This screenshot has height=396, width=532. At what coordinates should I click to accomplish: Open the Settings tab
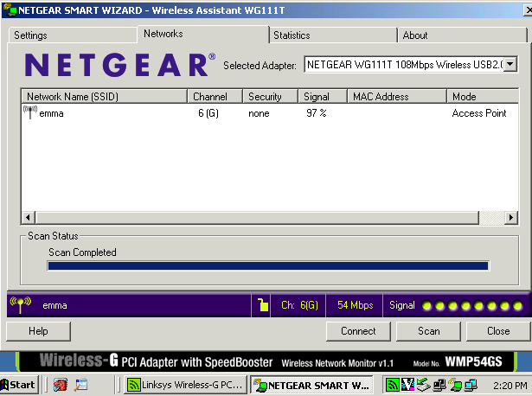(x=73, y=35)
